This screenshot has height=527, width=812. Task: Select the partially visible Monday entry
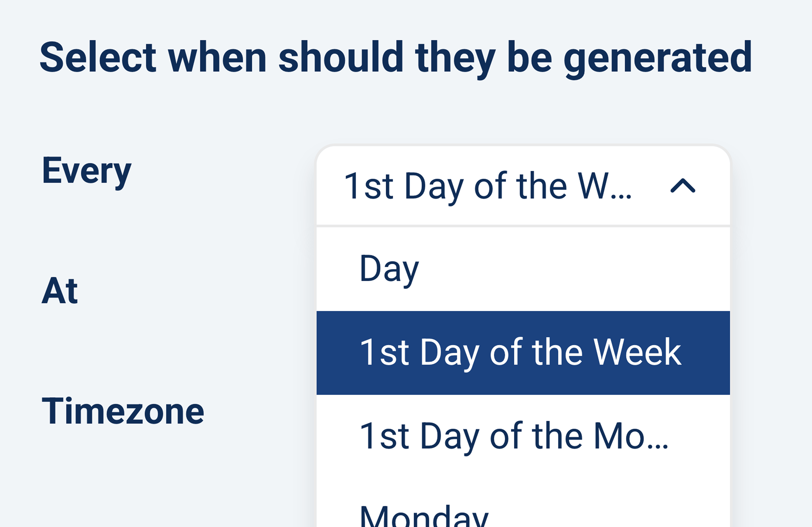click(x=424, y=517)
